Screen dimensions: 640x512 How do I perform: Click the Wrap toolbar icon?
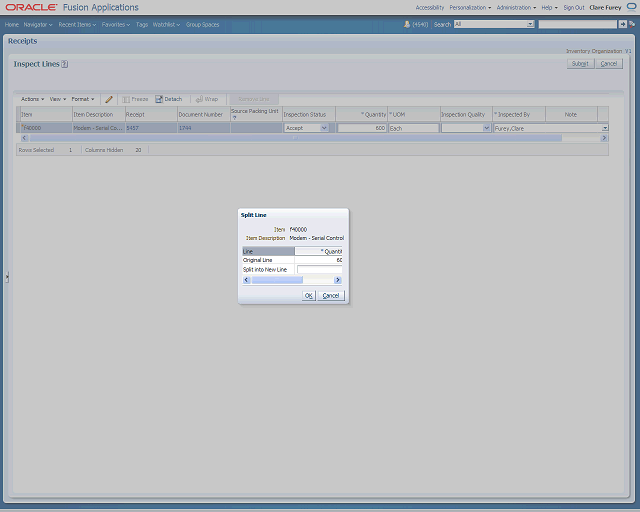click(x=207, y=99)
